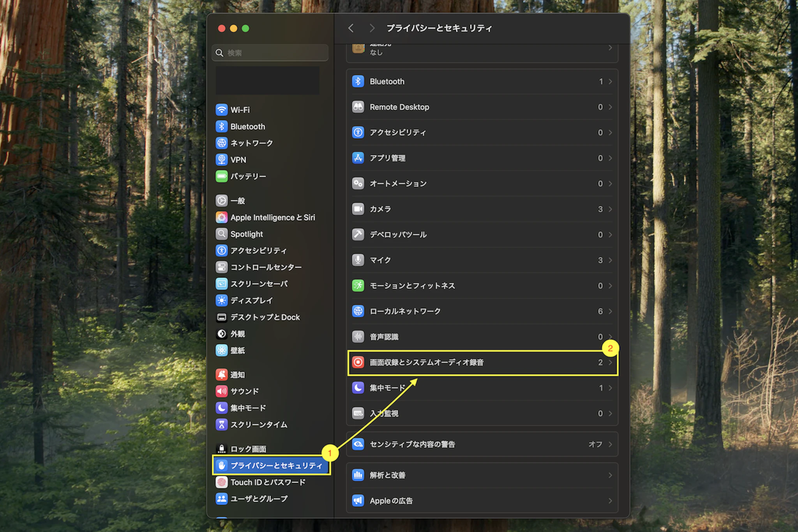Select ロック画面 sidebar item
The width and height of the screenshot is (798, 532).
pyautogui.click(x=248, y=449)
